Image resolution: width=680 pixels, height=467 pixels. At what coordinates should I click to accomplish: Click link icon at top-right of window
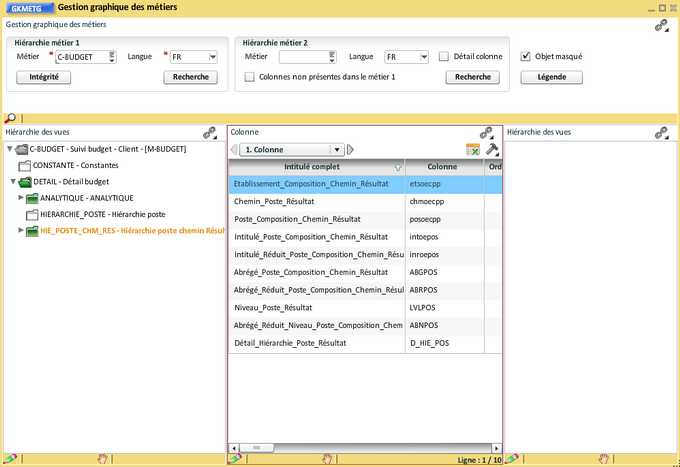click(661, 26)
